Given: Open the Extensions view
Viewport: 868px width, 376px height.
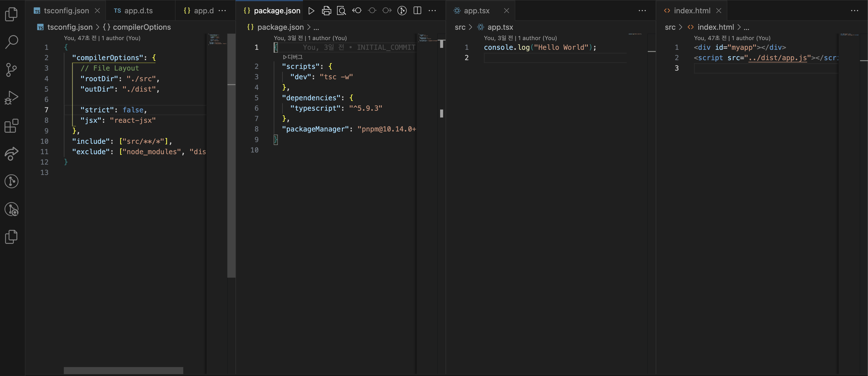Looking at the screenshot, I should 11,126.
